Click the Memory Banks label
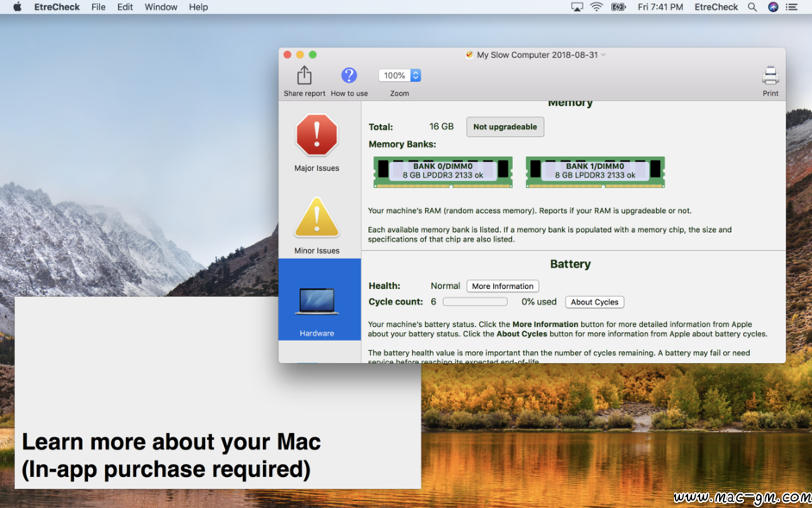 (x=403, y=144)
